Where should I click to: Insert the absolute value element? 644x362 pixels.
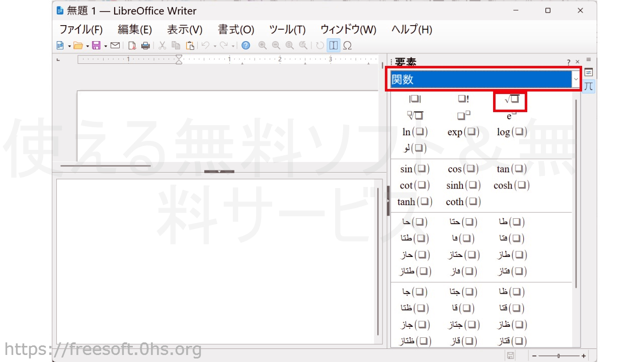click(x=415, y=100)
